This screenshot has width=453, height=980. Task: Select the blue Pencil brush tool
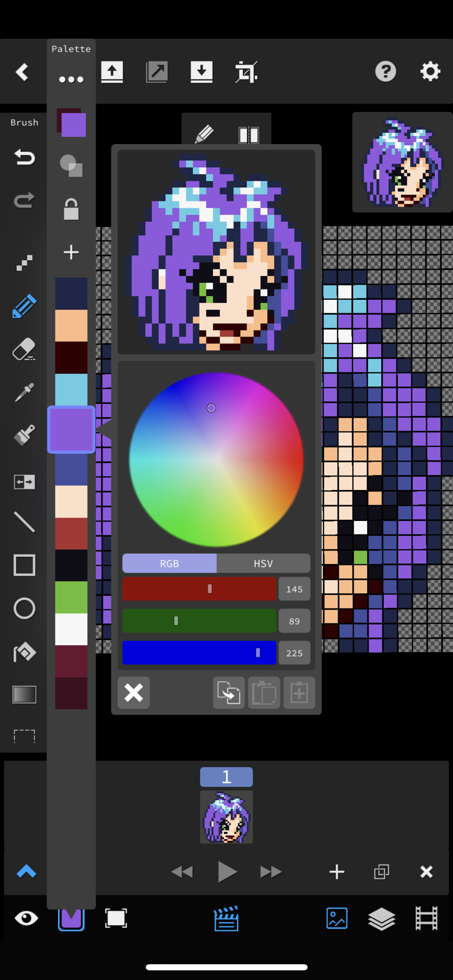click(24, 306)
